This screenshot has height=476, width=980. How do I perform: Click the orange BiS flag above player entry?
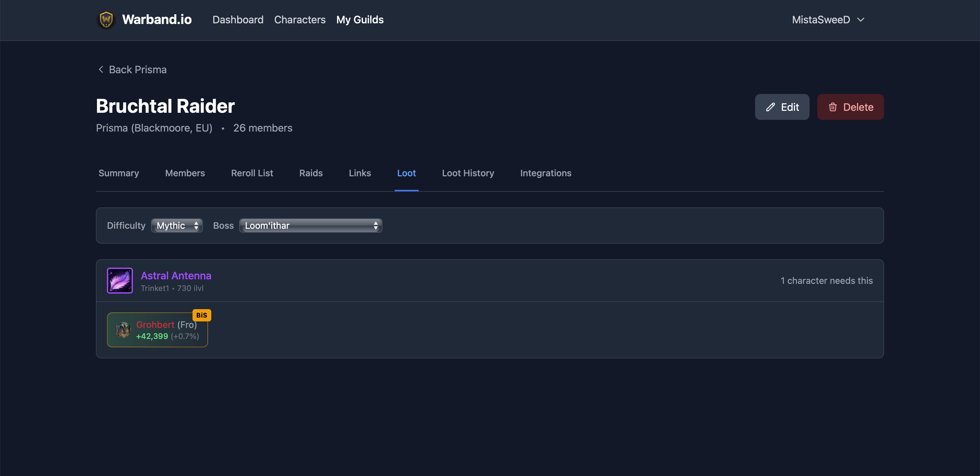point(202,315)
